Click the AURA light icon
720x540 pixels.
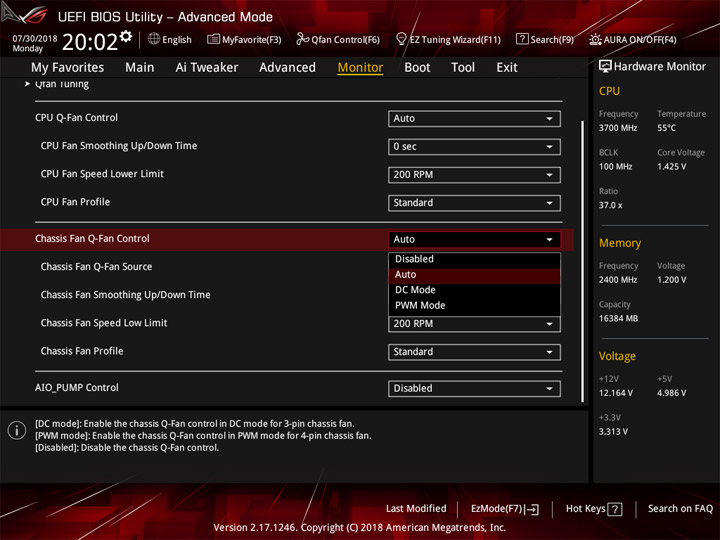595,39
